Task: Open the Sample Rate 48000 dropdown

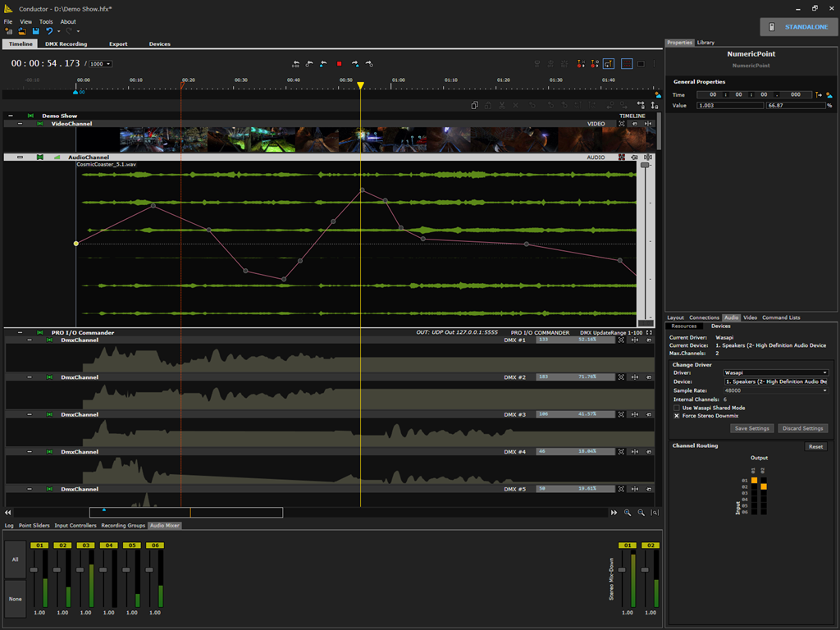Action: (776, 390)
